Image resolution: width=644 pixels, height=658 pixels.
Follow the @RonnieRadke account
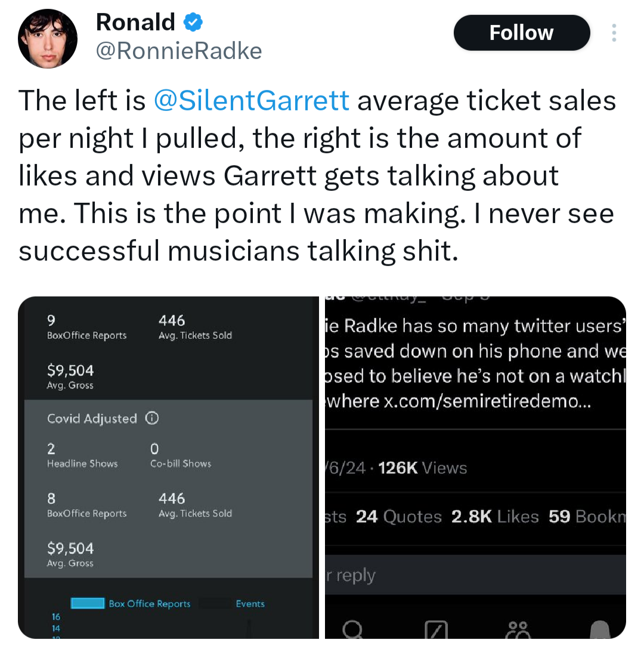pyautogui.click(x=521, y=32)
